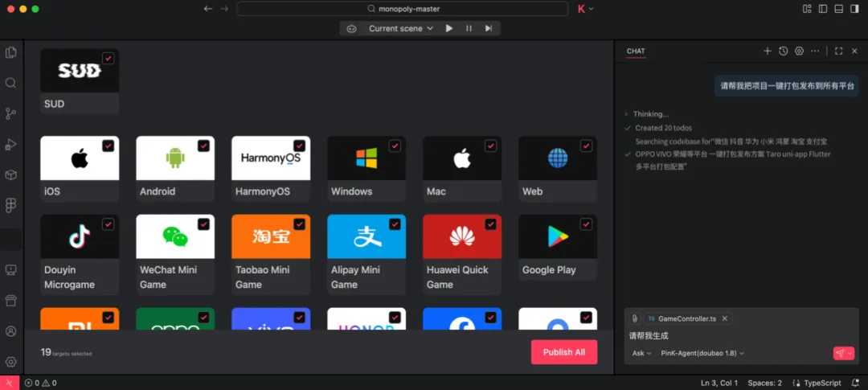Uncheck the Android platform checkbox

pos(203,146)
